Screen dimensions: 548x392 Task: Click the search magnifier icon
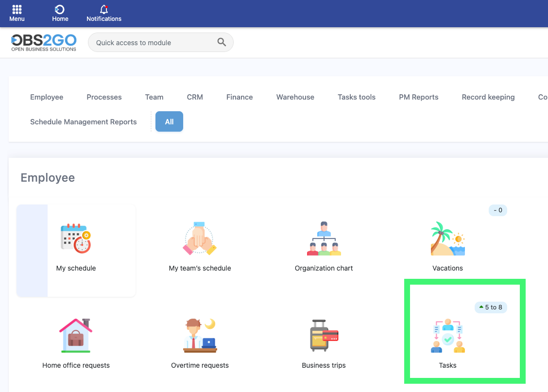coord(222,42)
